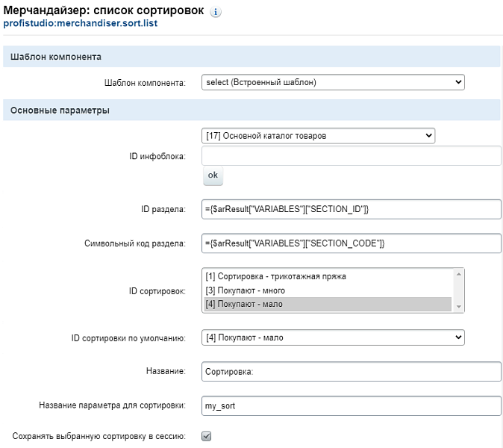Click the Название field containing Сортировка:
The width and height of the screenshot is (503, 448).
point(352,372)
